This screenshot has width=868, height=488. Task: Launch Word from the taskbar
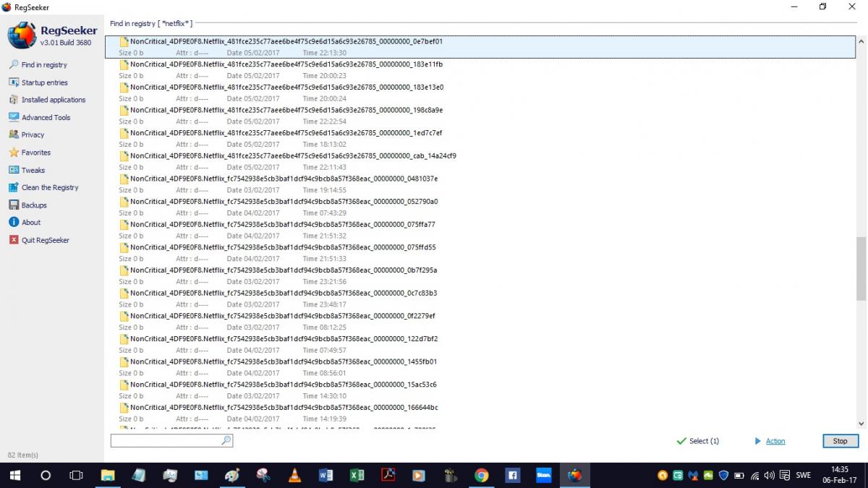[325, 476]
